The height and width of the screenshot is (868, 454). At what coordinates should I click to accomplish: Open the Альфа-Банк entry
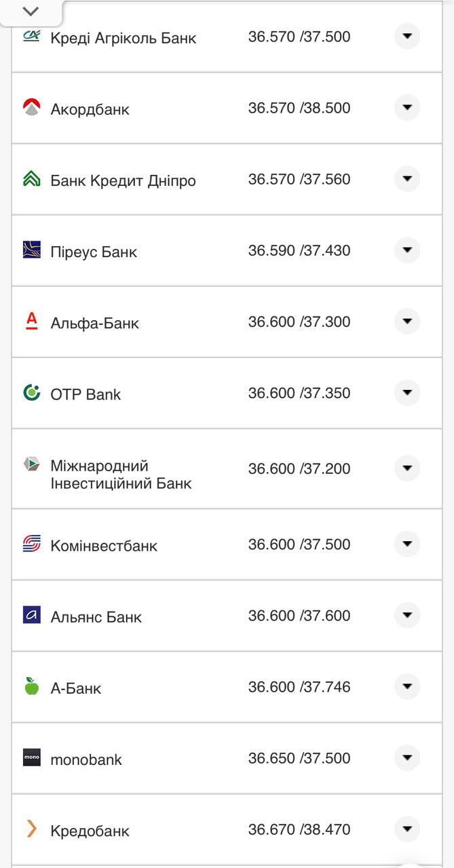(x=406, y=321)
